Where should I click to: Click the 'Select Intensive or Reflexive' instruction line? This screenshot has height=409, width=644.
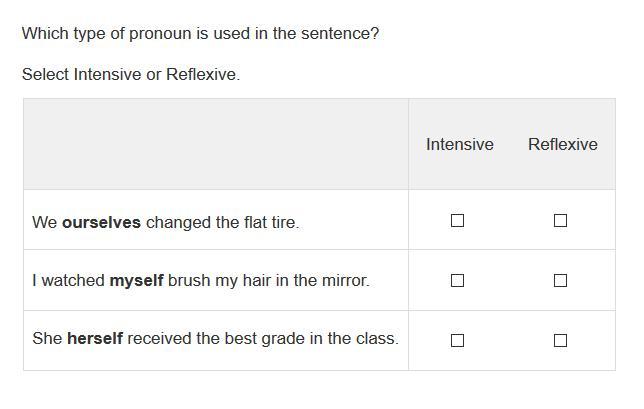130,74
